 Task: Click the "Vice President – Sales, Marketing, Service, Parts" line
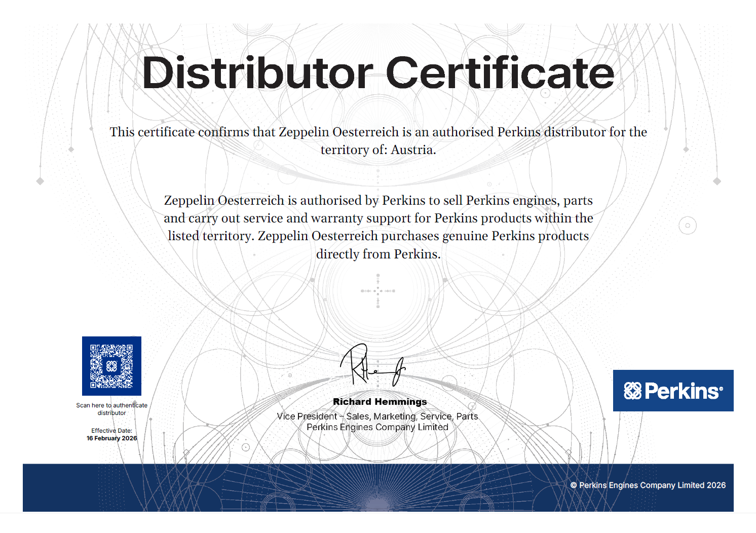pos(377,416)
